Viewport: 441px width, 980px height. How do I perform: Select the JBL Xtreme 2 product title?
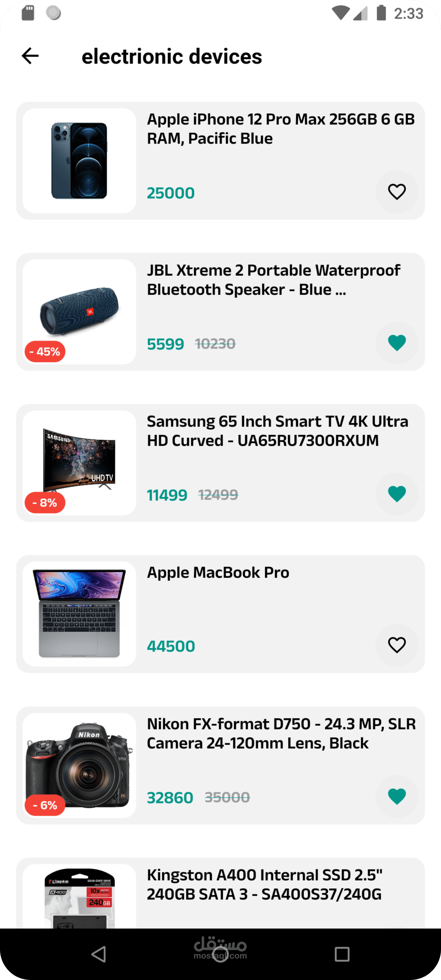click(x=273, y=280)
